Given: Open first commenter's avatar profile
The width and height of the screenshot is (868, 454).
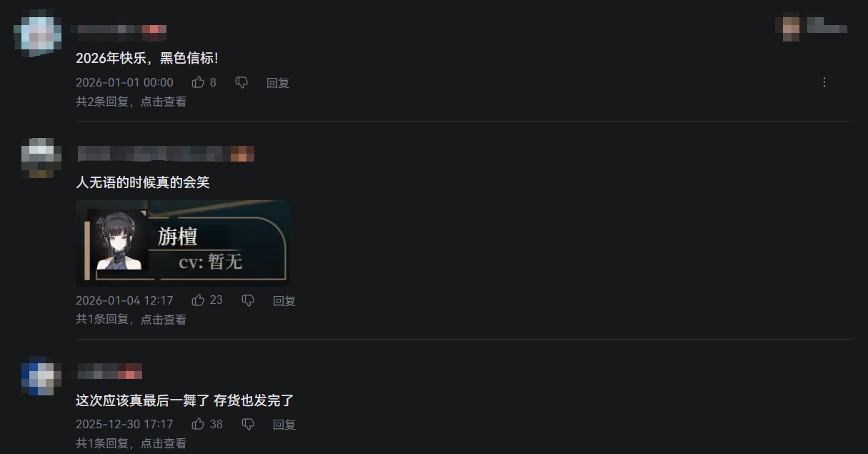Looking at the screenshot, I should pyautogui.click(x=37, y=32).
